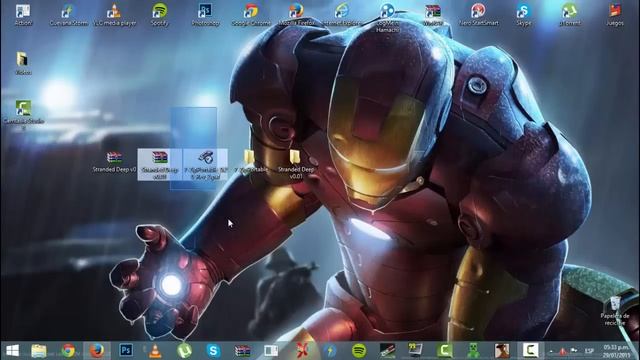Open the green Camtasia taskbar icon
The height and width of the screenshot is (360, 640).
click(x=444, y=351)
